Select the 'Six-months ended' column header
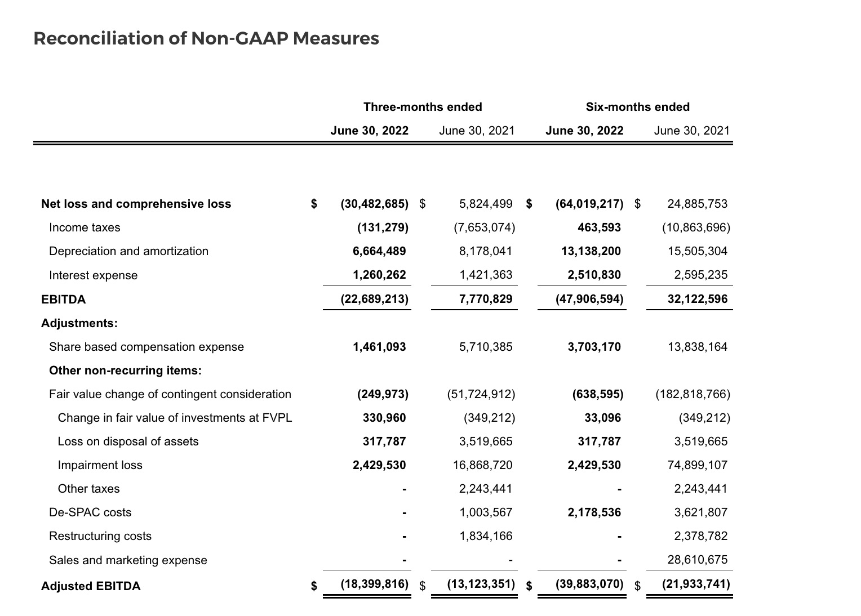Screen dimensions: 861x616 [637, 107]
